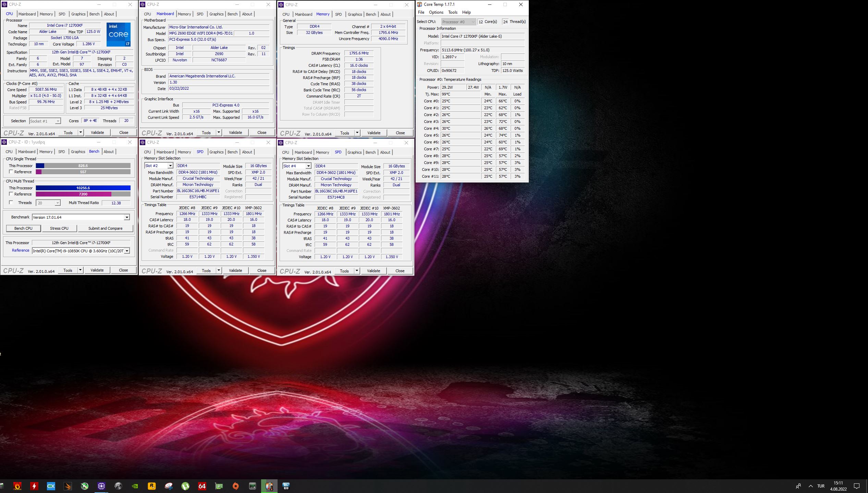
Task: Click multi thread 10256.6 score bar
Action: click(x=83, y=188)
